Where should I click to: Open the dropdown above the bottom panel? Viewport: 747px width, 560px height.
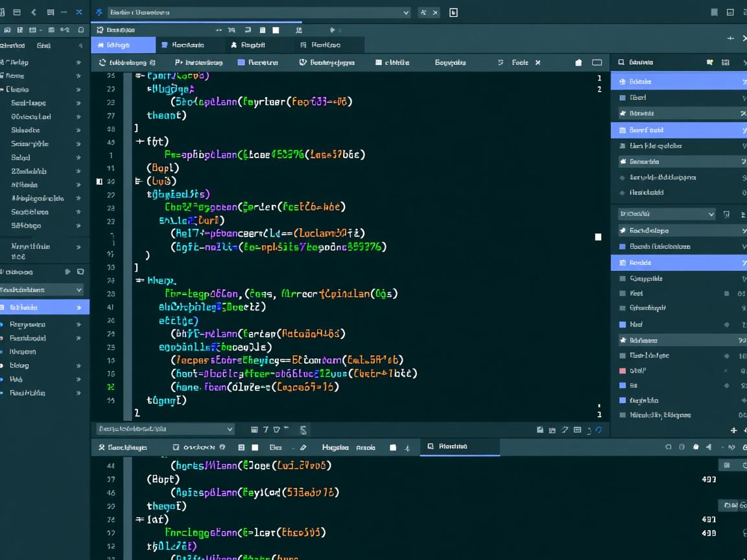pyautogui.click(x=229, y=429)
